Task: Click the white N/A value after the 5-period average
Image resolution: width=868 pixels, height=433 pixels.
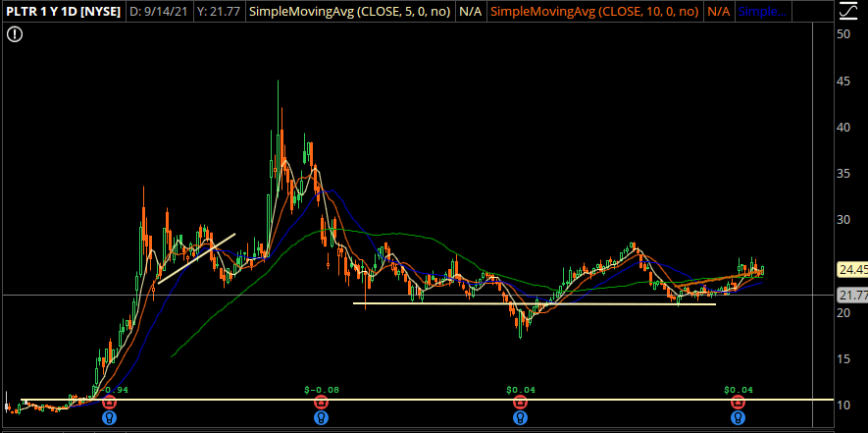Action: (x=470, y=11)
